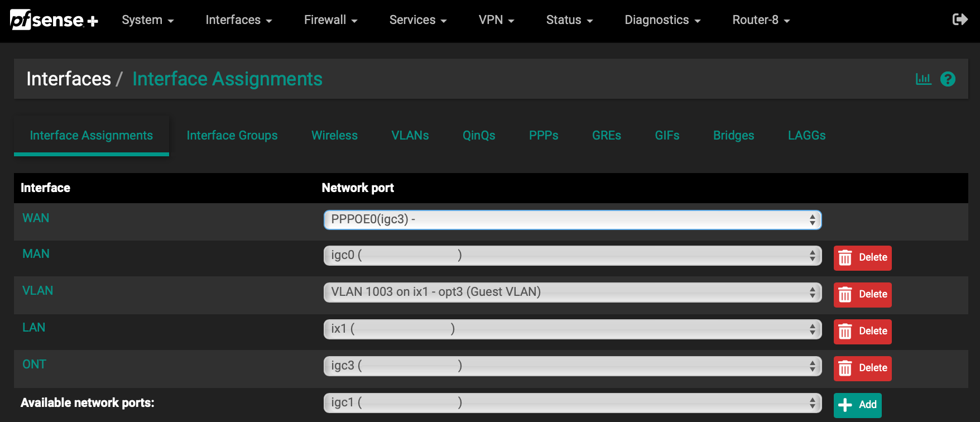
Task: Click the Interfaces breadcrumb text
Action: (x=69, y=79)
